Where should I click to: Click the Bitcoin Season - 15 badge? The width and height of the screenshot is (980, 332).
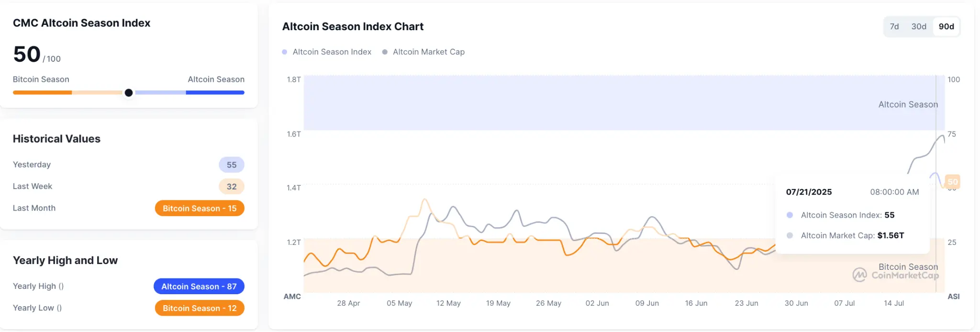click(x=200, y=209)
